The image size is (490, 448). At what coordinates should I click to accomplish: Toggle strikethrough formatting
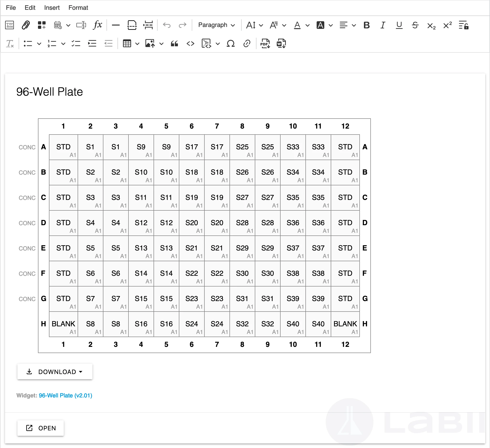tap(415, 25)
